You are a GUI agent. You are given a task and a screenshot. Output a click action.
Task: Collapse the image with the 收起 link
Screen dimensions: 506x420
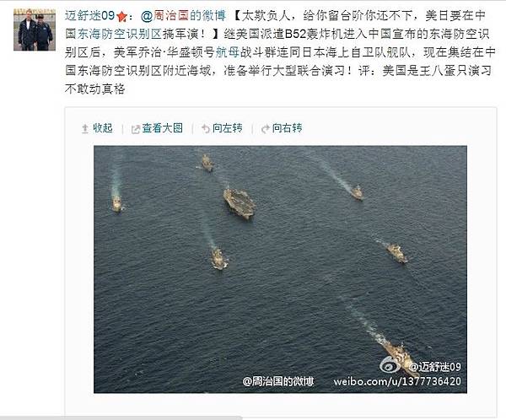pos(103,128)
